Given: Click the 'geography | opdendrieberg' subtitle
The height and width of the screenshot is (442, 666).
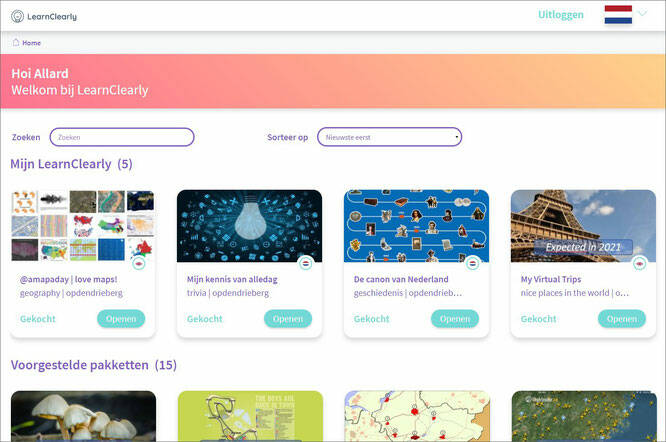Looking at the screenshot, I should [71, 293].
